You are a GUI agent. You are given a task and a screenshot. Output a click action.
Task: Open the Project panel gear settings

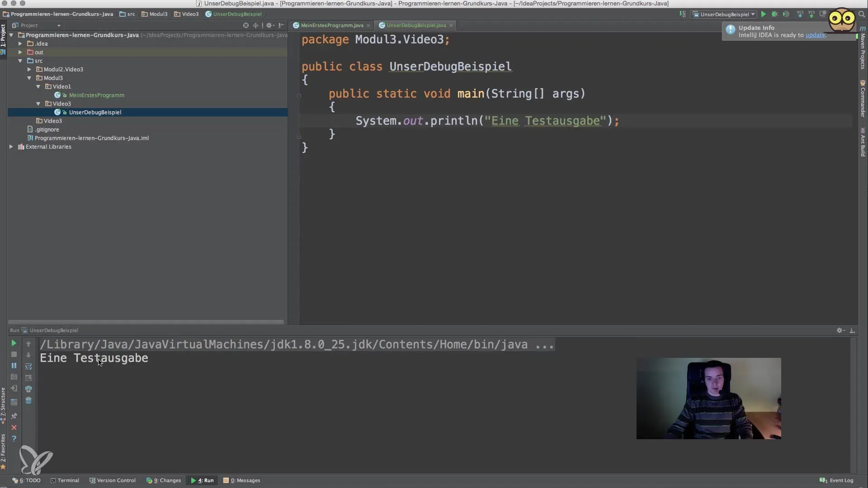270,25
